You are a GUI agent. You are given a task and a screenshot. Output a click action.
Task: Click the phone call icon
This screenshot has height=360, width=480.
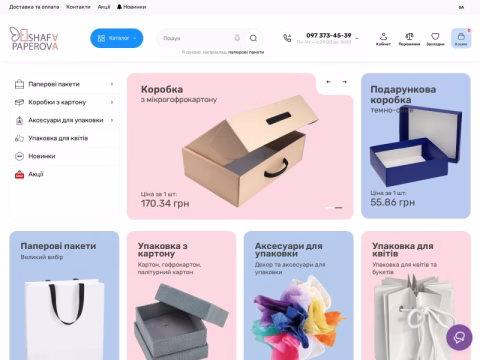click(287, 38)
